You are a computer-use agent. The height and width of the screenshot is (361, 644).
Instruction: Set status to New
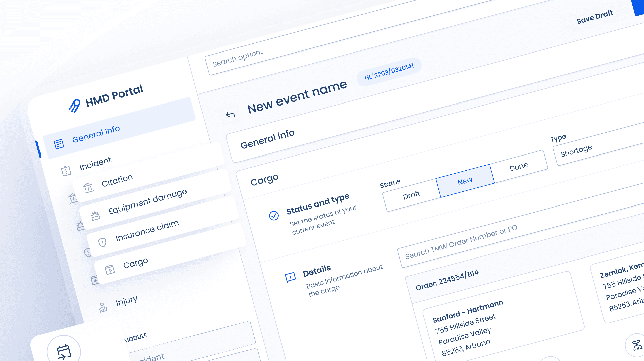click(x=465, y=181)
